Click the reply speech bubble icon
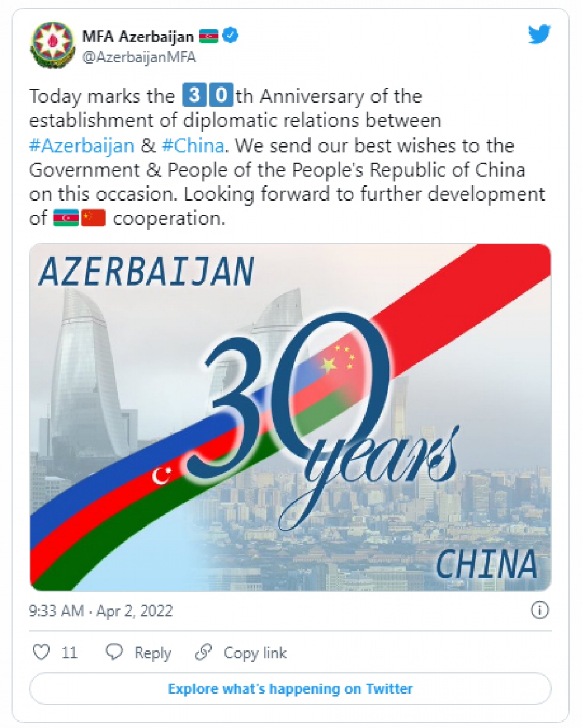This screenshot has width=583, height=728. pyautogui.click(x=114, y=652)
